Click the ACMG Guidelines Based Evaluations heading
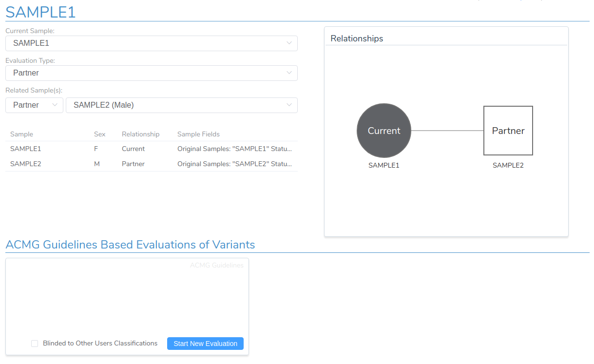Image resolution: width=594 pixels, height=364 pixels. pyautogui.click(x=130, y=245)
